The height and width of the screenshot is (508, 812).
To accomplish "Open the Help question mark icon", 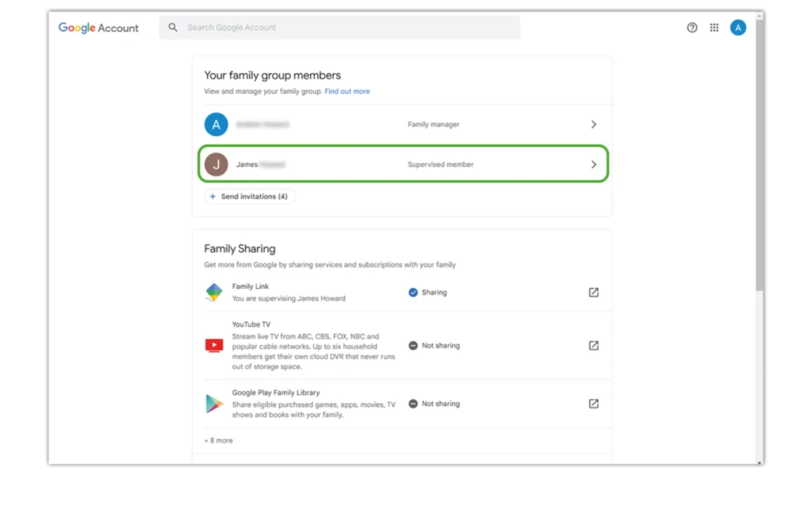I will tap(691, 28).
